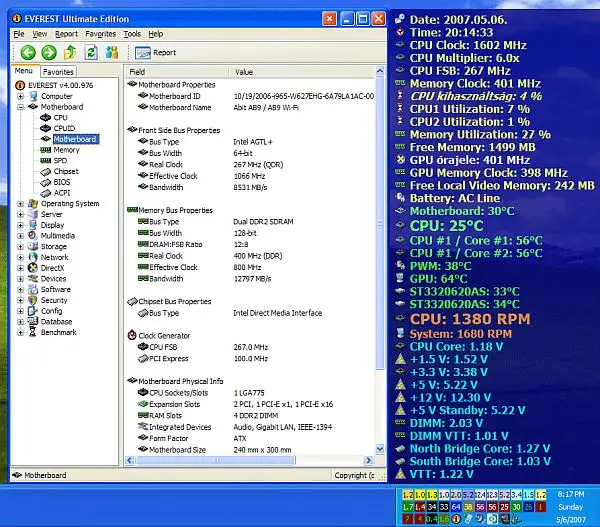Select the CPU item under Motherboard
Screen dimensions: 600x527
click(60, 117)
